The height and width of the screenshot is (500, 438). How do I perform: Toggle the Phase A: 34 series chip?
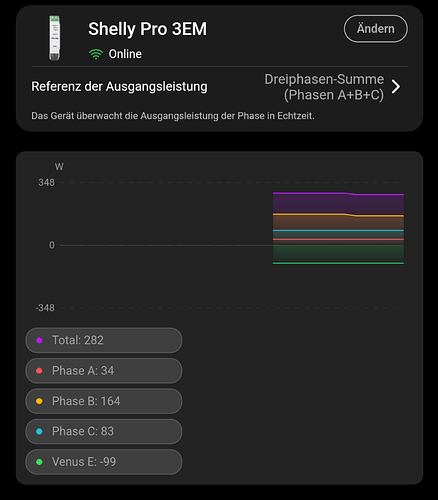tap(104, 371)
